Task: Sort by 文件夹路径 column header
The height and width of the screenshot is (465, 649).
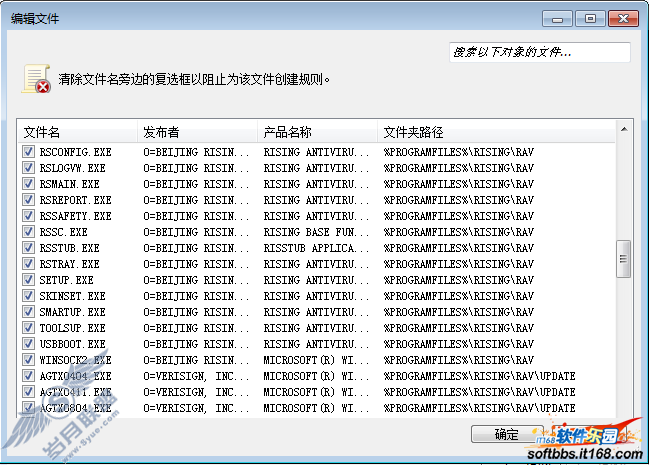Action: pos(496,133)
